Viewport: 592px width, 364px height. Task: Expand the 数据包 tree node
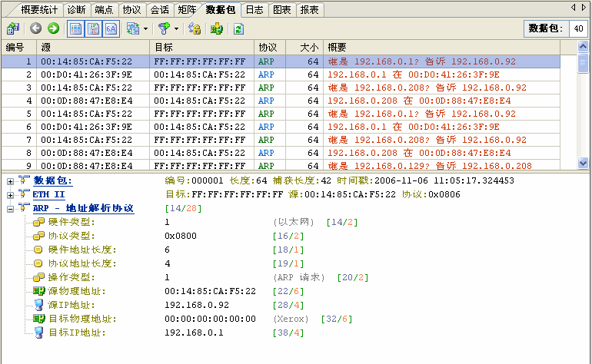tap(10, 181)
